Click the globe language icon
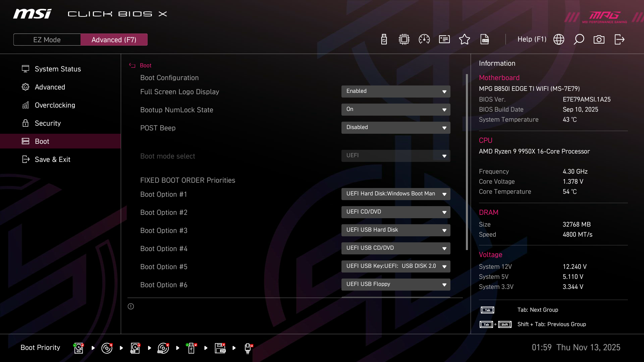 (559, 40)
